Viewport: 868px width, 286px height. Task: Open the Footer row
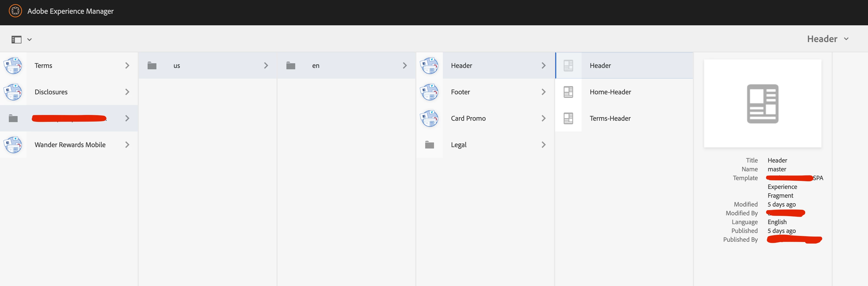tap(485, 92)
